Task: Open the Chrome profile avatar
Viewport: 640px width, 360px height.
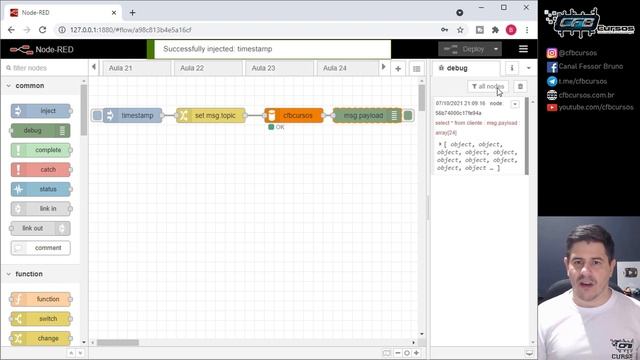Action: [x=511, y=30]
